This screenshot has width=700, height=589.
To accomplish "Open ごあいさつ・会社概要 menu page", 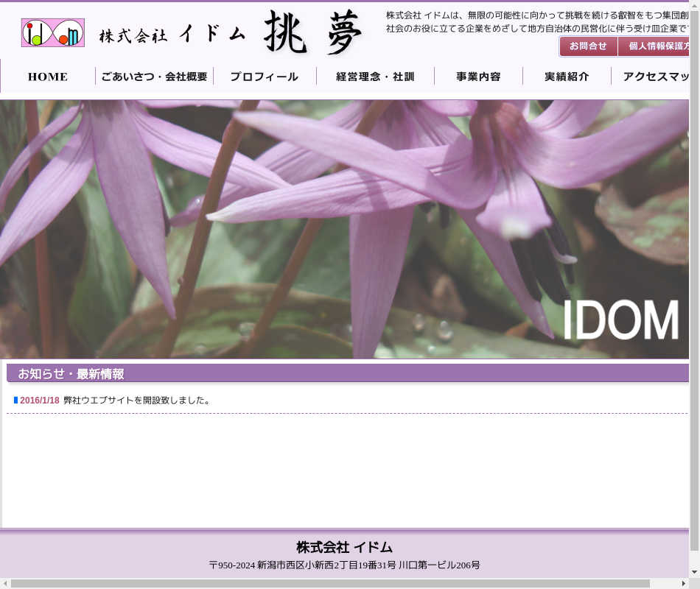I will (x=154, y=77).
